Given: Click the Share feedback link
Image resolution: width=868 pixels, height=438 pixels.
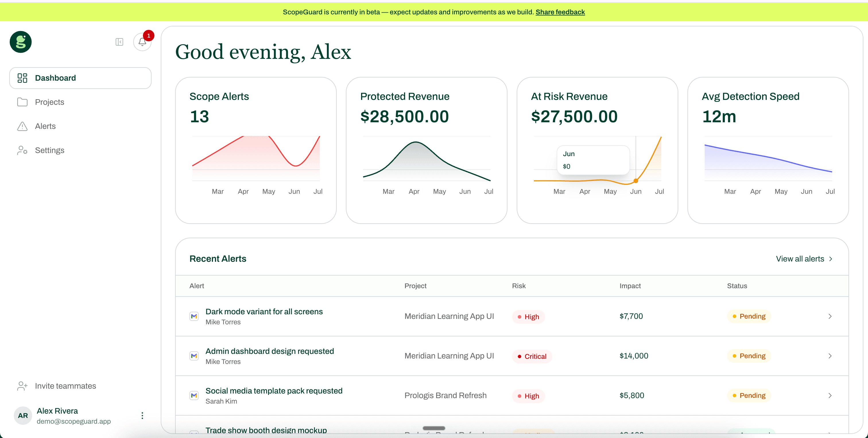Looking at the screenshot, I should (x=560, y=12).
